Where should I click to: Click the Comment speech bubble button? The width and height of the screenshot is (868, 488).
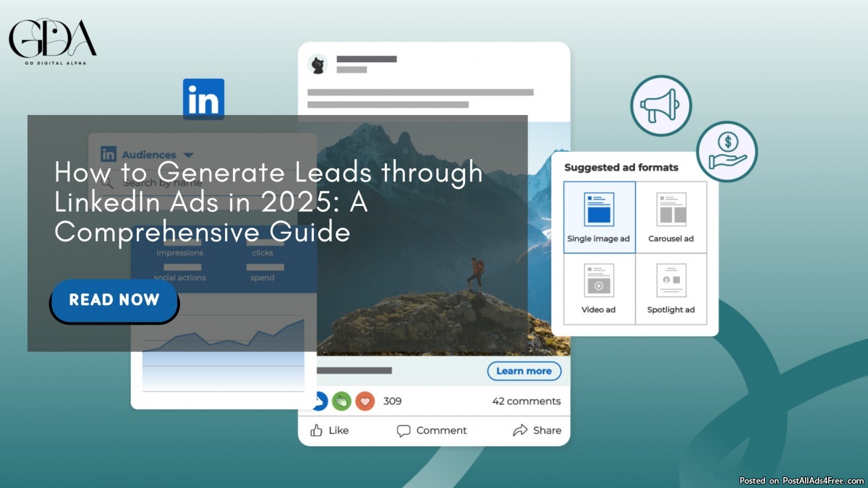coord(433,430)
